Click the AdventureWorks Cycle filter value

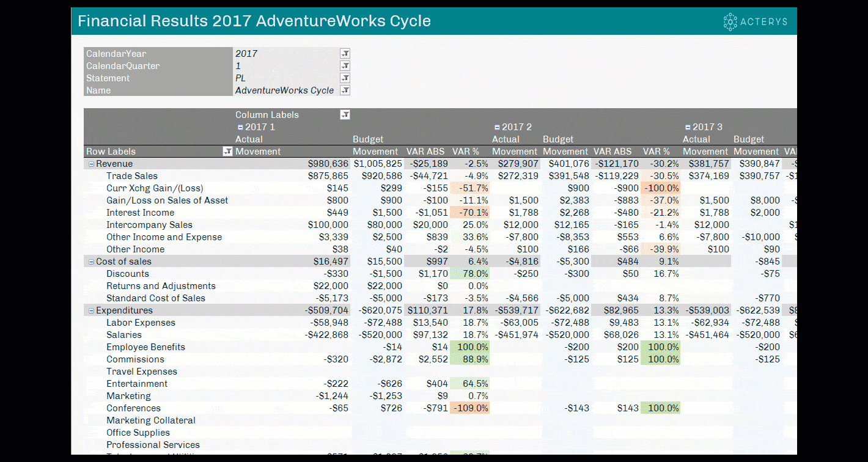pos(284,90)
